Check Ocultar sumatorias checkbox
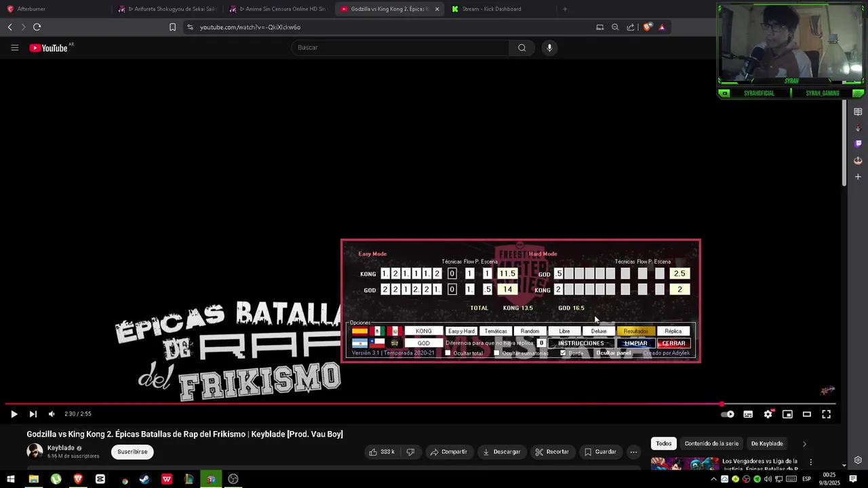868x488 pixels. click(x=496, y=353)
